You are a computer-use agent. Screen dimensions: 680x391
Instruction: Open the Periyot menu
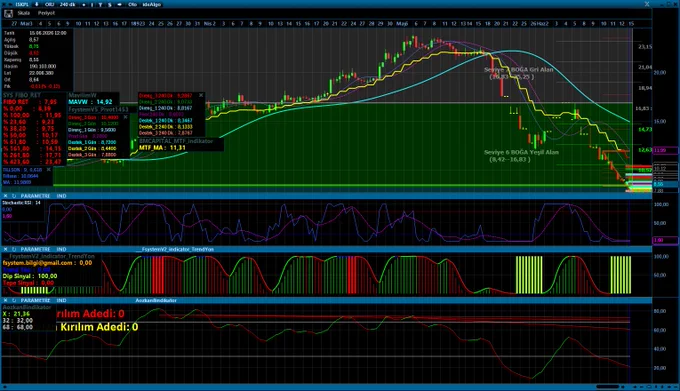[x=46, y=13]
